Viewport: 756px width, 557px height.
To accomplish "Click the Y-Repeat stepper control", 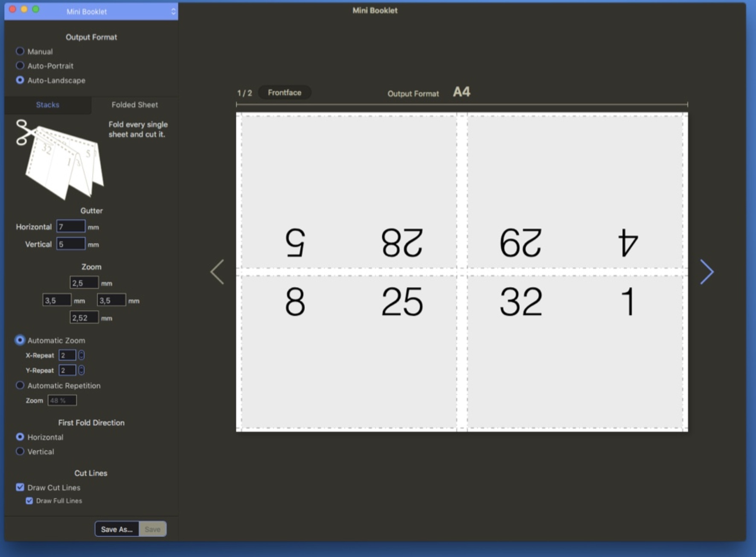I will (81, 370).
